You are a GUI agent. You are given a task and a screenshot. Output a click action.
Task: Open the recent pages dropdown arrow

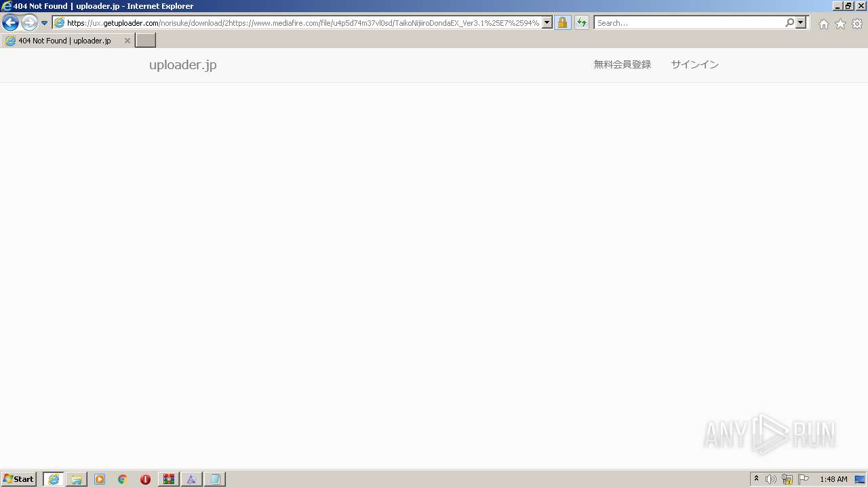[x=45, y=23]
